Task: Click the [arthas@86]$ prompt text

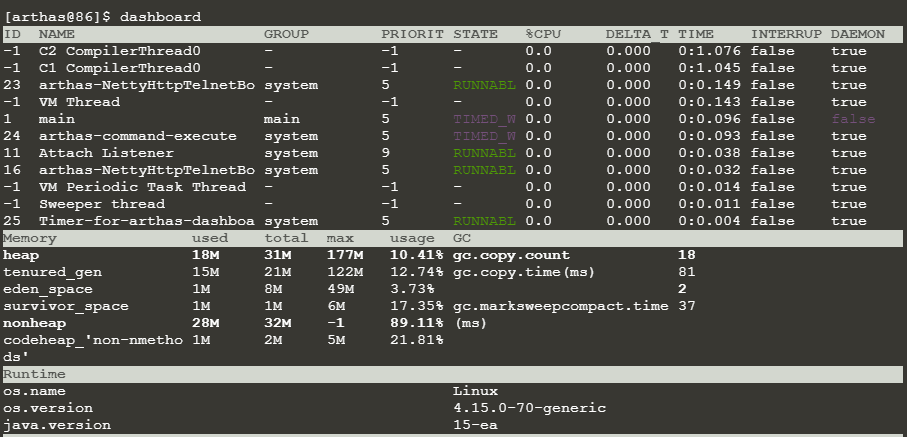Action: pyautogui.click(x=57, y=17)
